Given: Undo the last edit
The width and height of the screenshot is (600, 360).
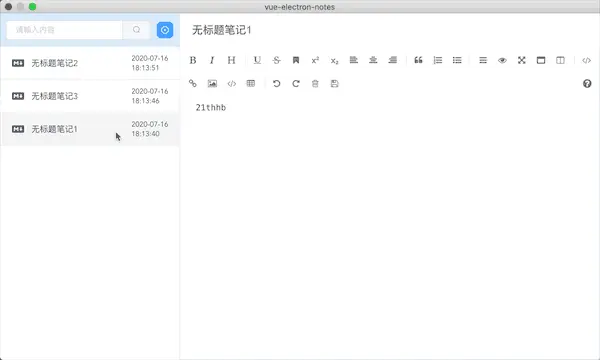Looking at the screenshot, I should click(x=276, y=83).
